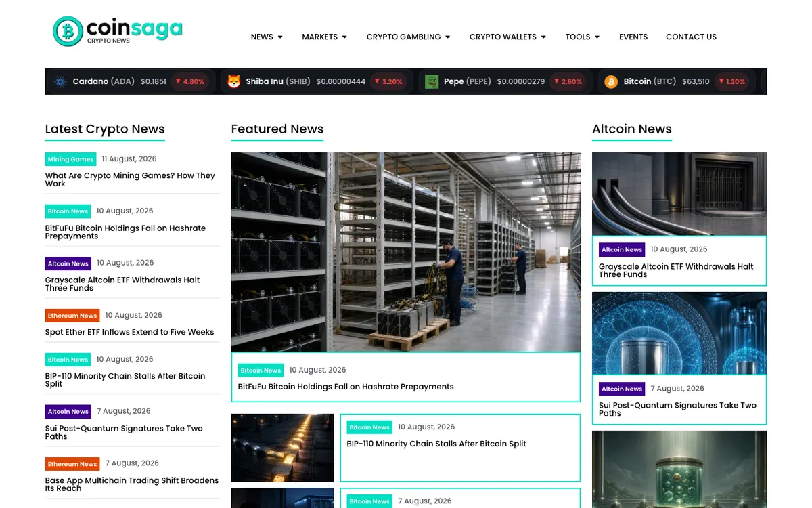
Task: Select the '11 August, 2026' date
Action: 129,159
